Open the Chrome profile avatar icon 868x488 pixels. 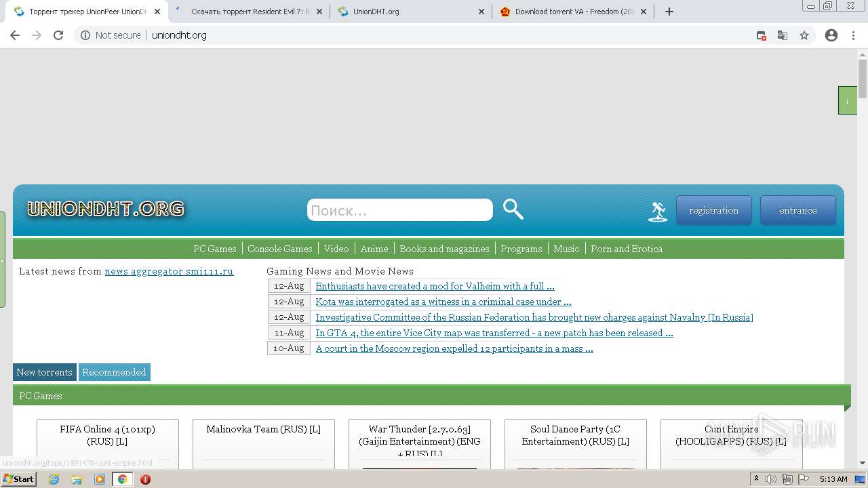coord(831,35)
